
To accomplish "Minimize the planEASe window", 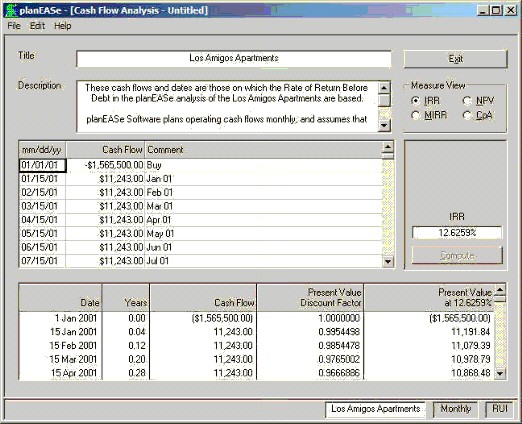I will [x=483, y=11].
